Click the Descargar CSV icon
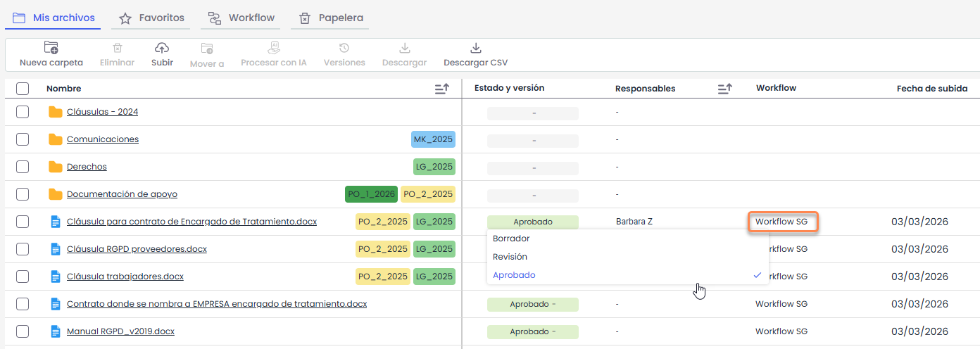Image resolution: width=980 pixels, height=349 pixels. tap(475, 48)
